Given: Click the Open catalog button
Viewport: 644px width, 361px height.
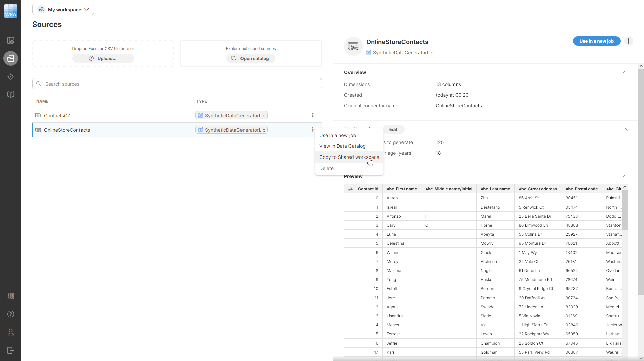Looking at the screenshot, I should [251, 58].
